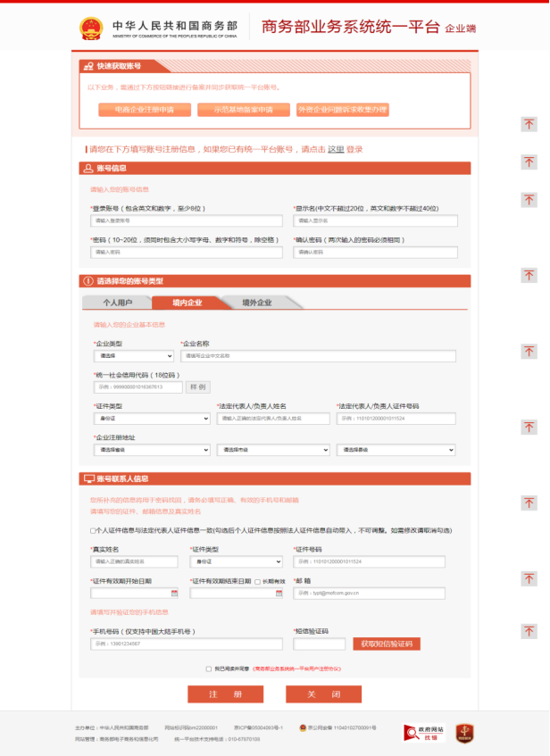
Task: Switch to the 境外企业 tab
Action: tap(257, 303)
